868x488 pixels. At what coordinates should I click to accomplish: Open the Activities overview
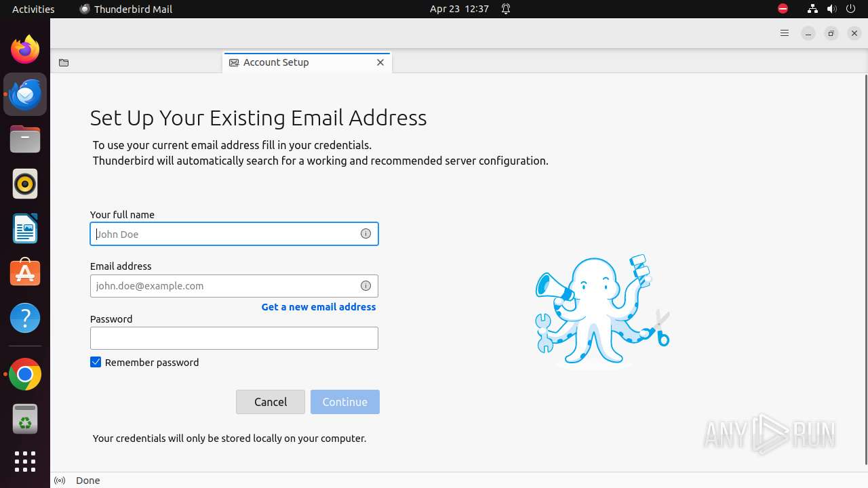click(33, 9)
